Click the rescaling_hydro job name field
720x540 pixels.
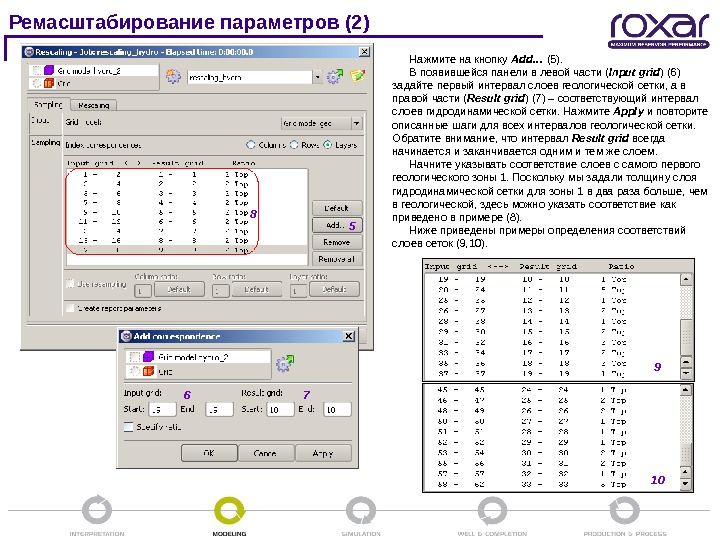(249, 77)
